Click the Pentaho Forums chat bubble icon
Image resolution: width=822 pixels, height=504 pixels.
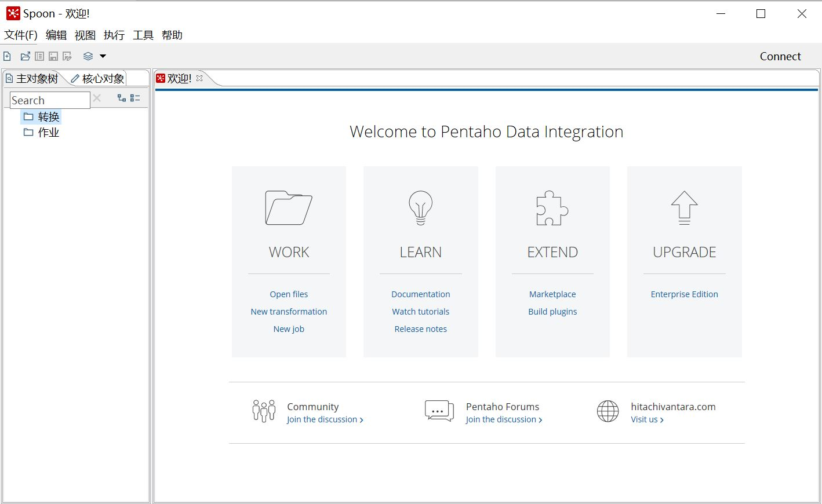pos(439,411)
